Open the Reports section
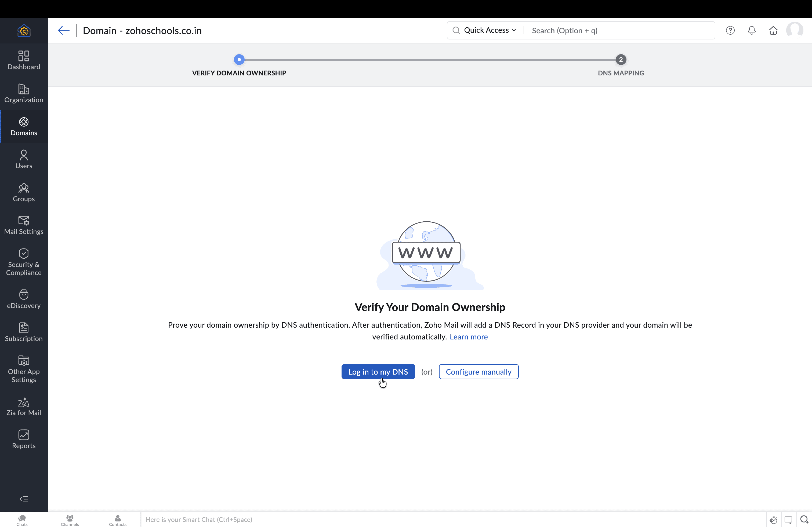 tap(24, 440)
